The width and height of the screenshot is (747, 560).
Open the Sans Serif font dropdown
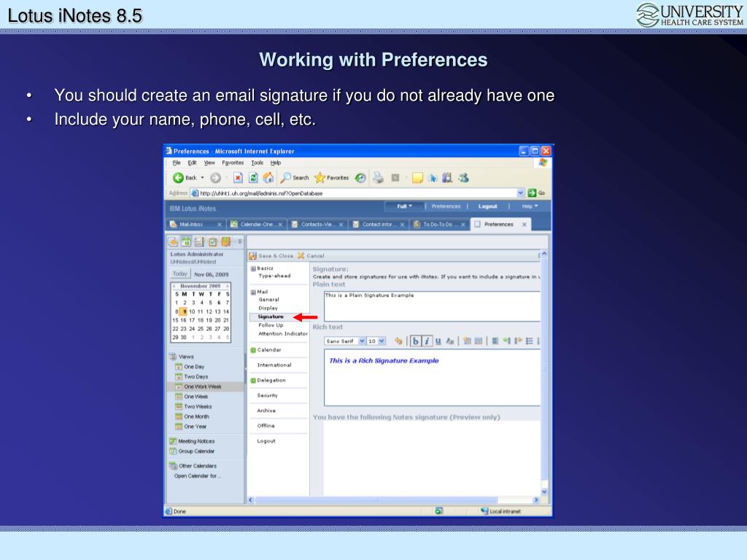(x=362, y=341)
